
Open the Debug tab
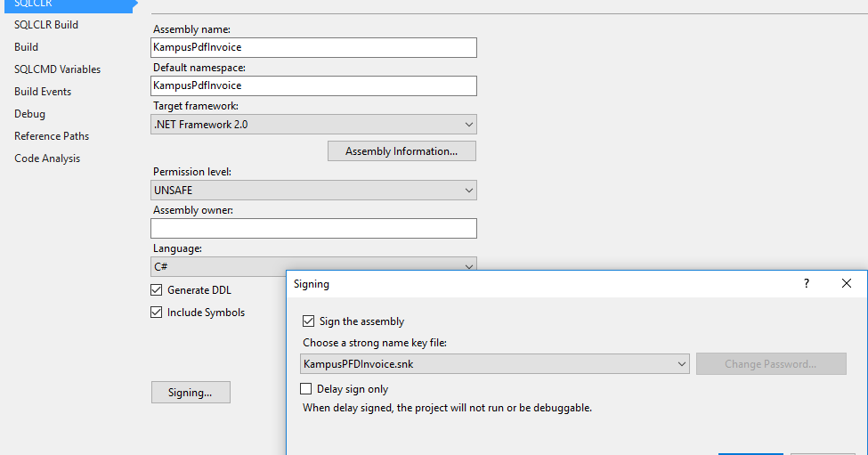tap(30, 113)
